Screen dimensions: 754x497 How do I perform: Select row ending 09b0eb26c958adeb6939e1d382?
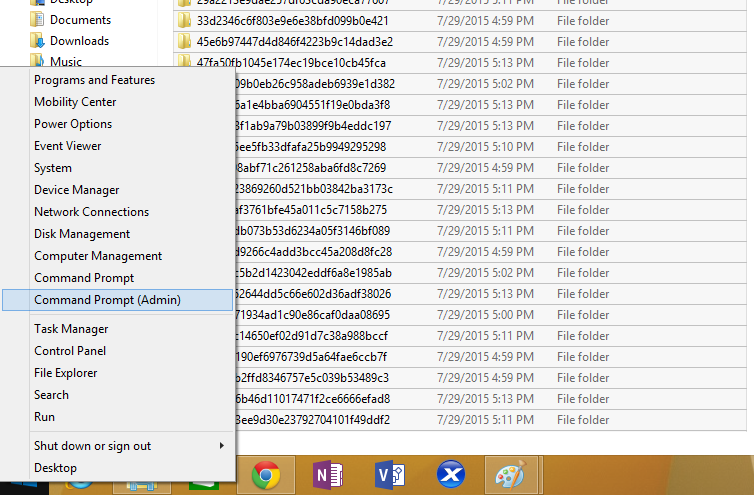[490, 84]
